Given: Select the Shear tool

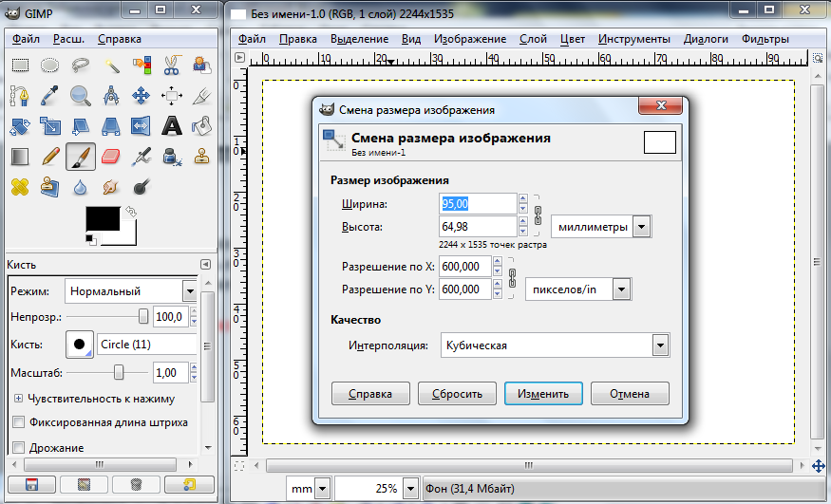Looking at the screenshot, I should pos(81,126).
